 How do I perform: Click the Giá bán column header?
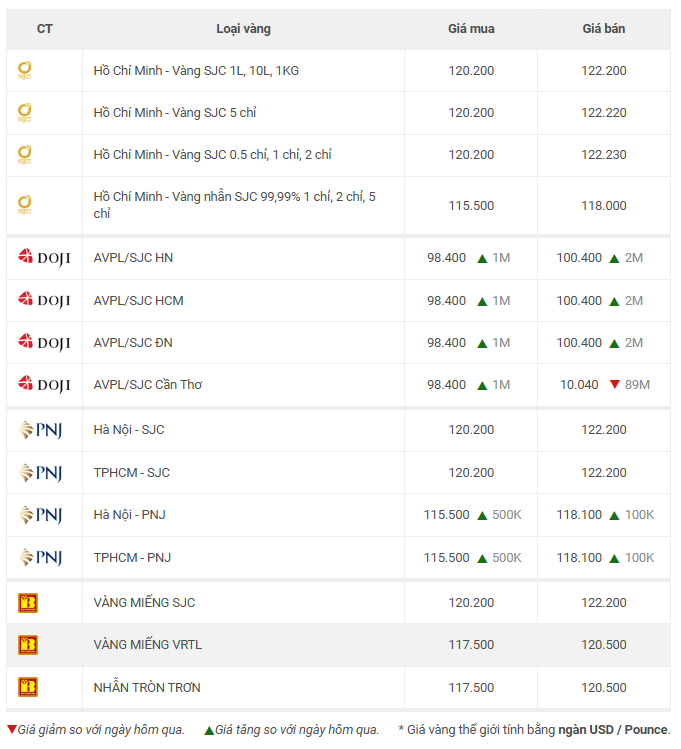pos(604,29)
